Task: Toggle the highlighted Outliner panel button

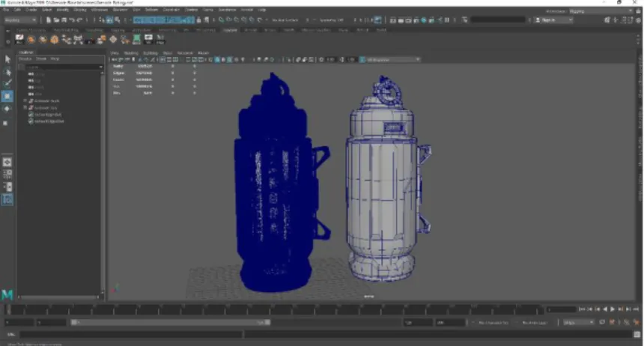Action: [x=7, y=200]
